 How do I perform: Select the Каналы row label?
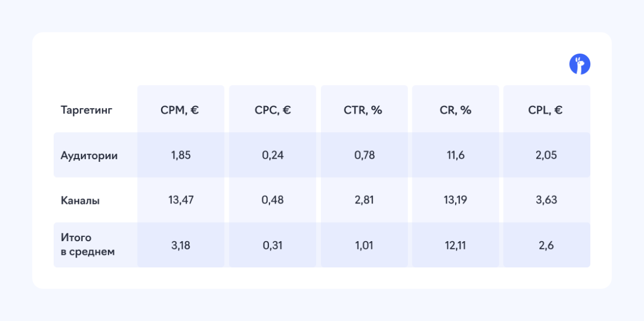coord(81,200)
